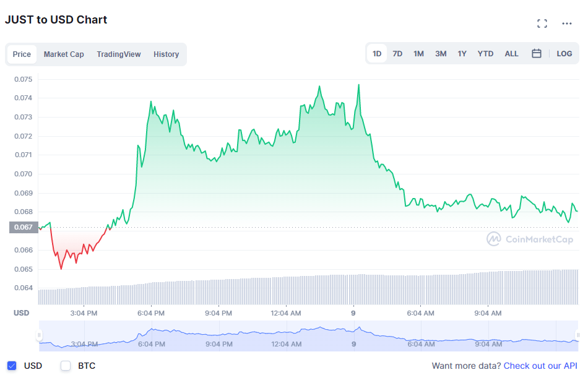Open the History tab
The image size is (588, 383).
(166, 54)
